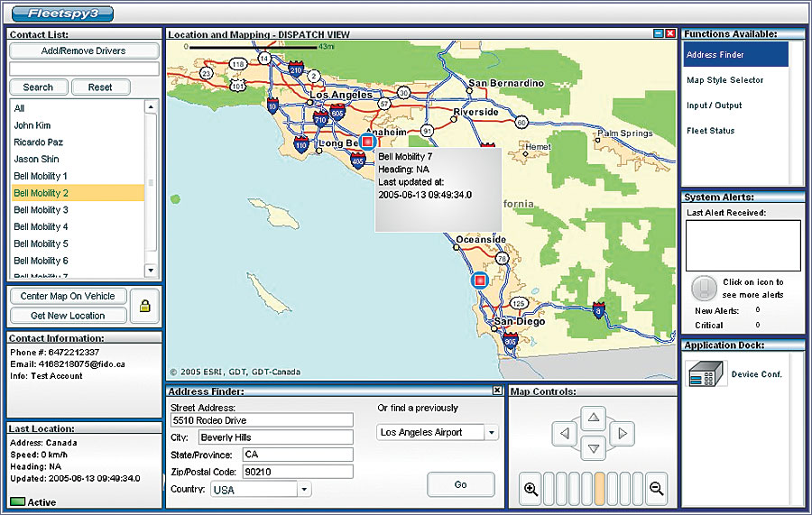The width and height of the screenshot is (812, 515).
Task: Open Map Style Selector function
Action: 725,80
